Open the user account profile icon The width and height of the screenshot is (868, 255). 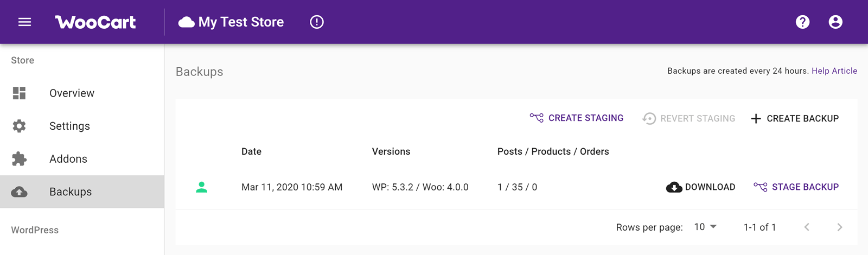pos(835,22)
